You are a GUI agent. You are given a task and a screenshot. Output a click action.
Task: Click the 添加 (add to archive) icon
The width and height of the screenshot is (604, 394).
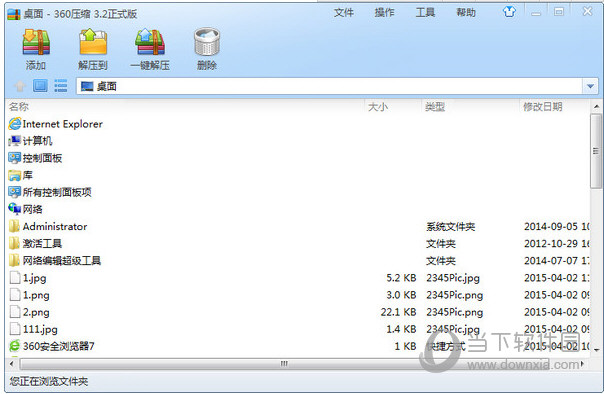36,43
